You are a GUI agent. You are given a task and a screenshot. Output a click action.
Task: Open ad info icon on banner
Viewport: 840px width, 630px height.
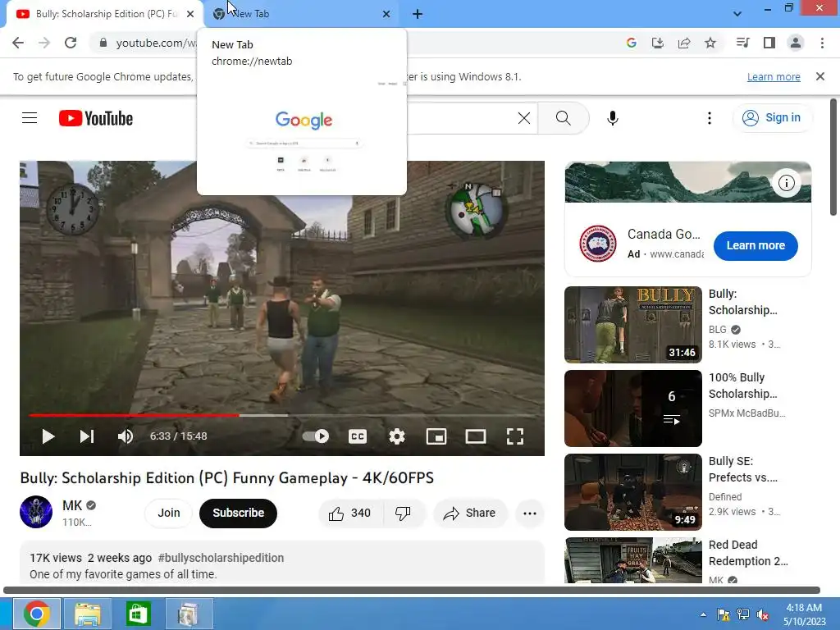click(786, 183)
